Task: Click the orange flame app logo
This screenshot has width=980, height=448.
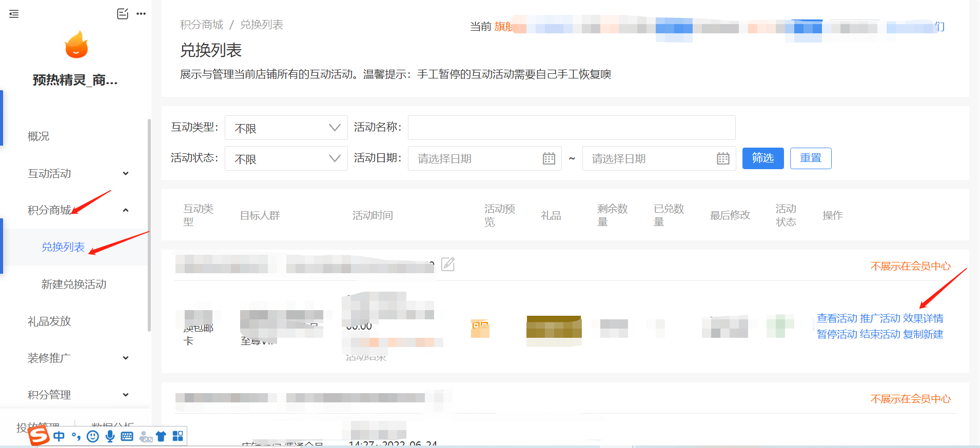Action: coord(76,45)
